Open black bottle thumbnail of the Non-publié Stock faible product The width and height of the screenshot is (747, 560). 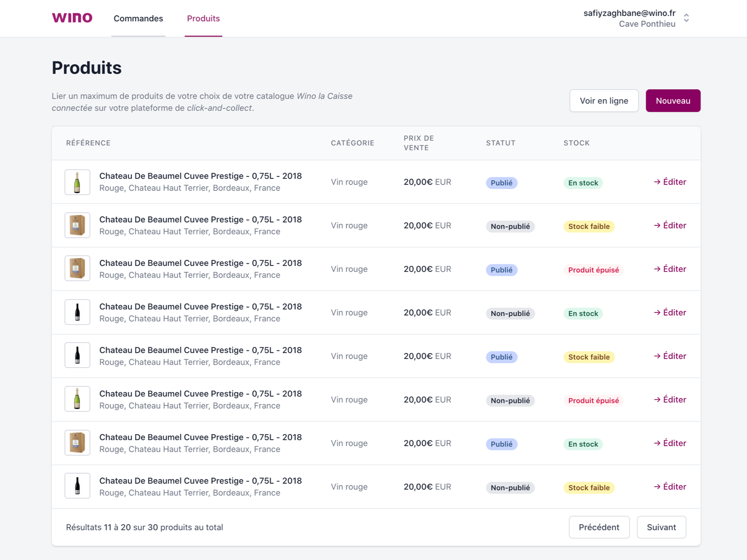tap(77, 486)
